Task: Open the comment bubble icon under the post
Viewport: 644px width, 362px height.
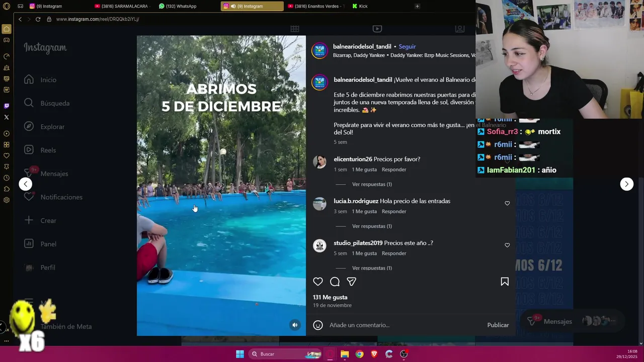Action: click(x=335, y=282)
